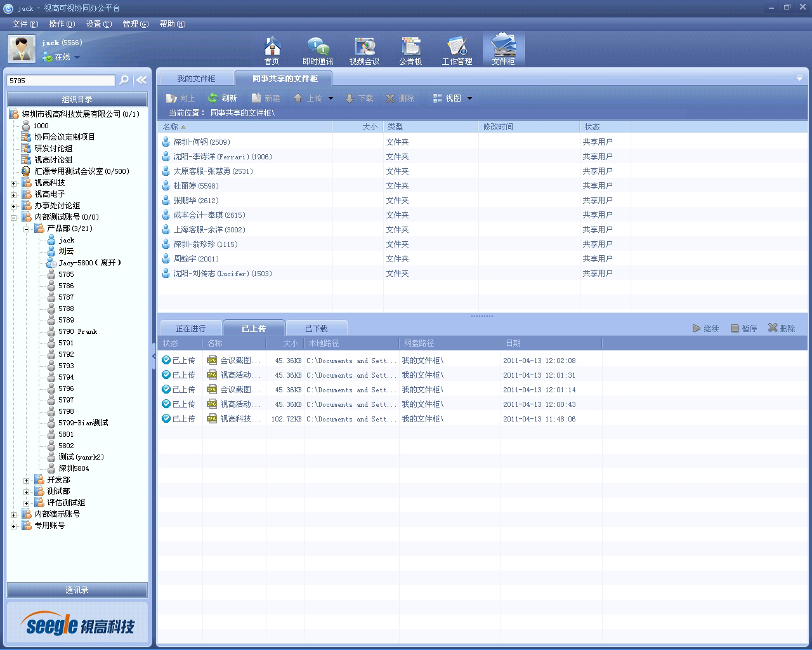The height and width of the screenshot is (650, 812).
Task: Open tab list dropdown arrow at top right
Action: (799, 78)
